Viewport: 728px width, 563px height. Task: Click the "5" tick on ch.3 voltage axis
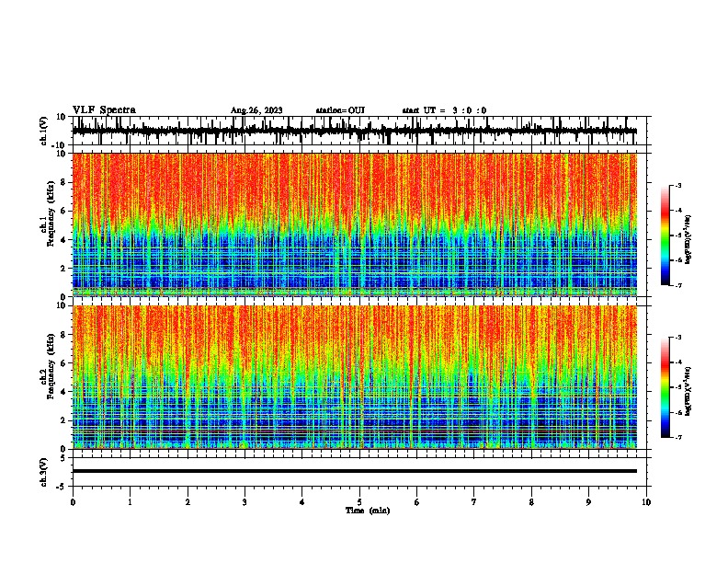tap(64, 458)
